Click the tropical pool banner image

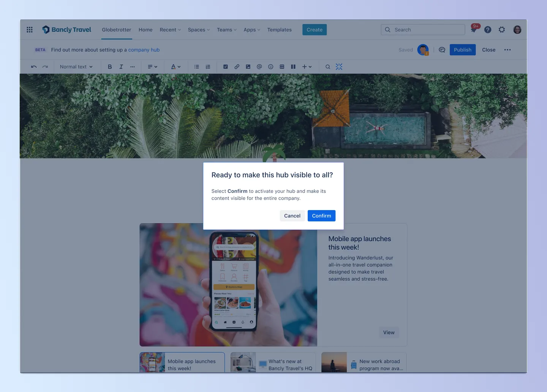coord(273,116)
